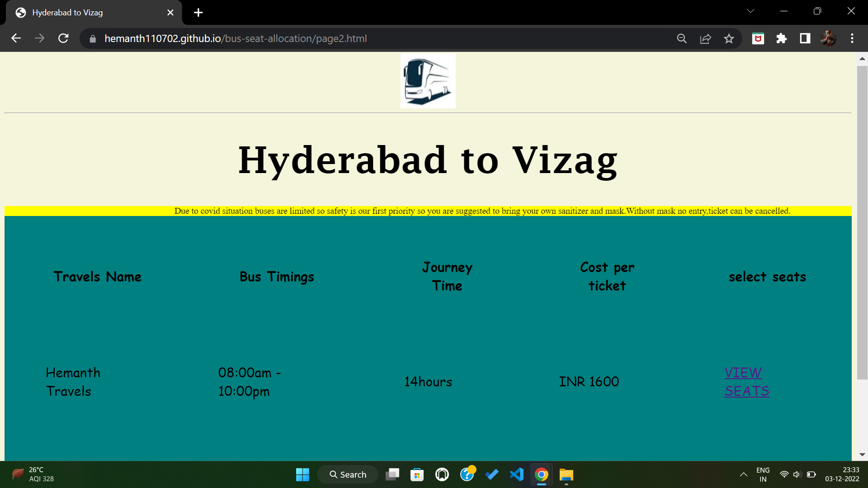868x488 pixels.
Task: Open the ENG IN language switcher
Action: click(763, 474)
